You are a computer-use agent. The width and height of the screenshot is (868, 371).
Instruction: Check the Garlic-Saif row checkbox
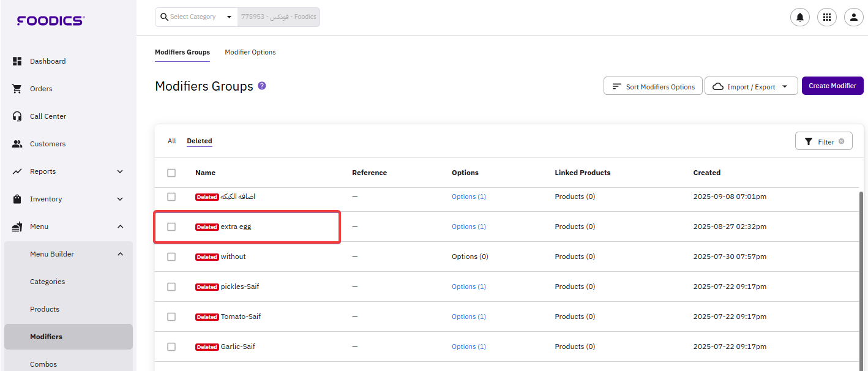click(171, 347)
